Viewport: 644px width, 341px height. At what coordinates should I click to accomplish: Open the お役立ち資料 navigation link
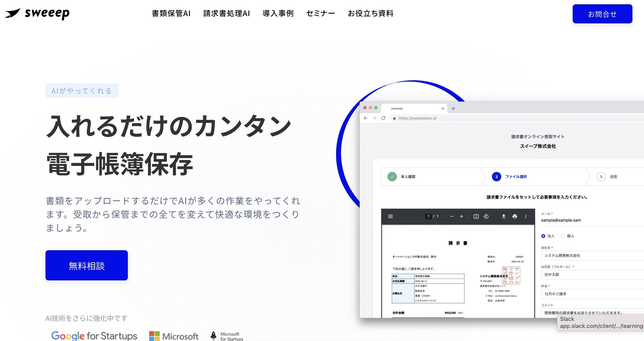[x=370, y=13]
